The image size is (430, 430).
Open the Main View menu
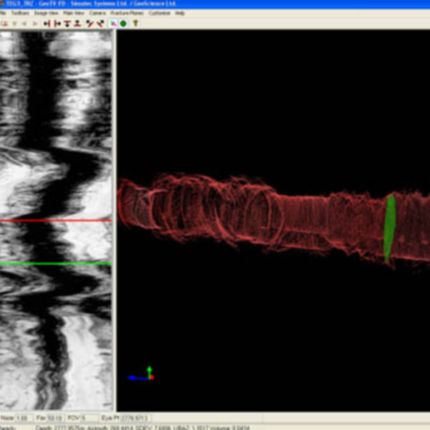coord(74,13)
